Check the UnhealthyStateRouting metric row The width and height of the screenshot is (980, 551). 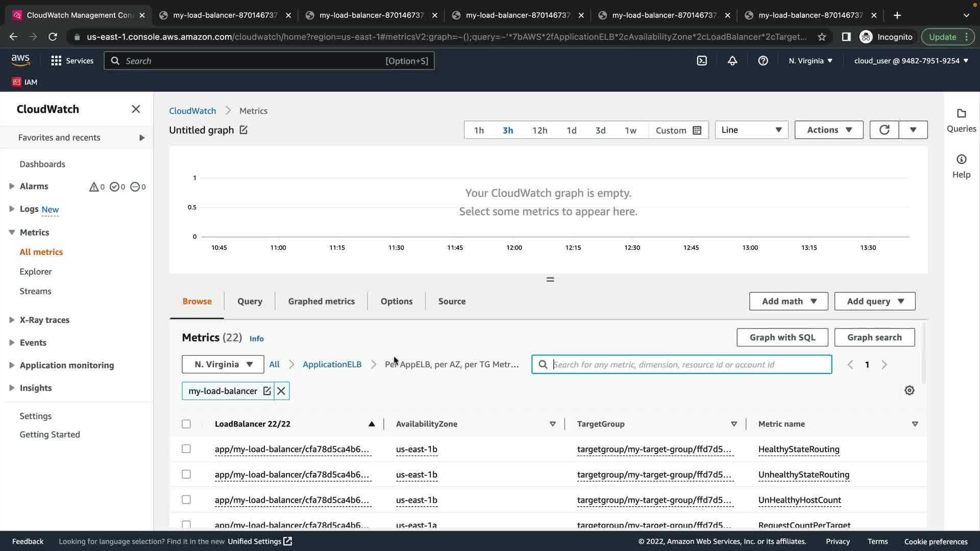(x=186, y=474)
